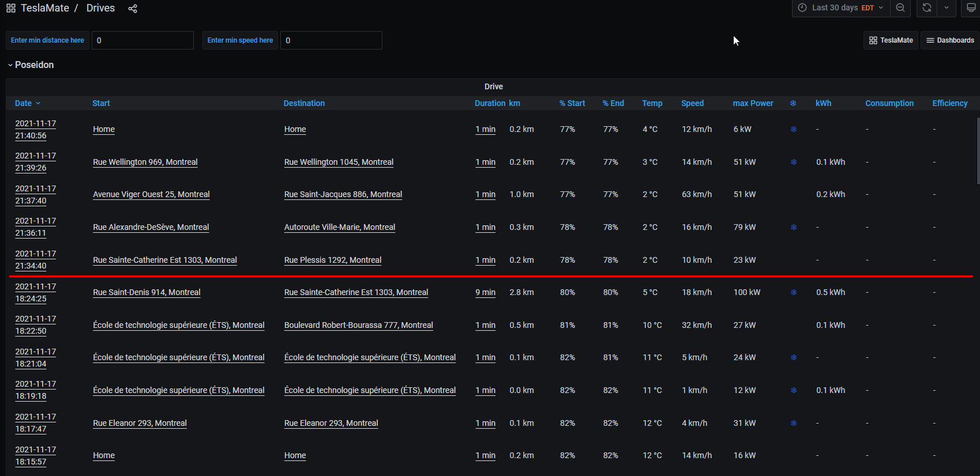
Task: Cycle the TV view mode
Action: [x=971, y=8]
